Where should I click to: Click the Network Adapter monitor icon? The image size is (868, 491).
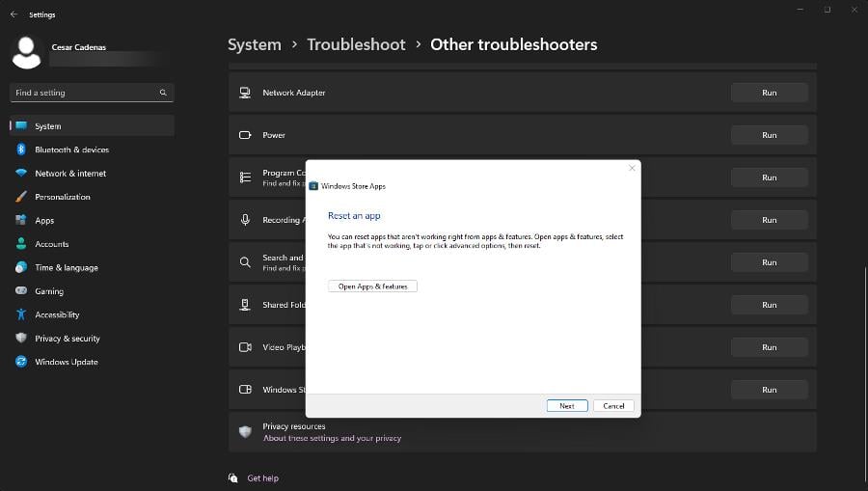tap(245, 93)
